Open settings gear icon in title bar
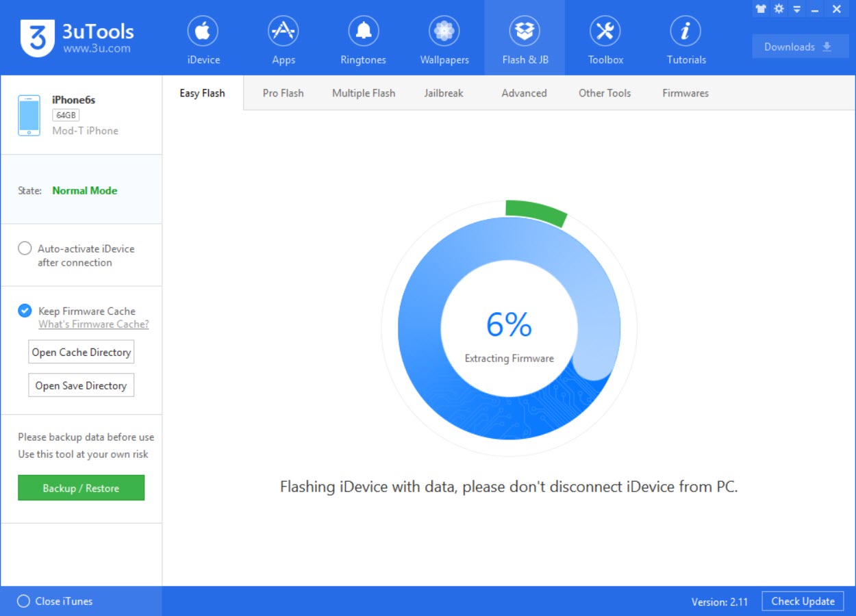The height and width of the screenshot is (616, 856). 779,9
